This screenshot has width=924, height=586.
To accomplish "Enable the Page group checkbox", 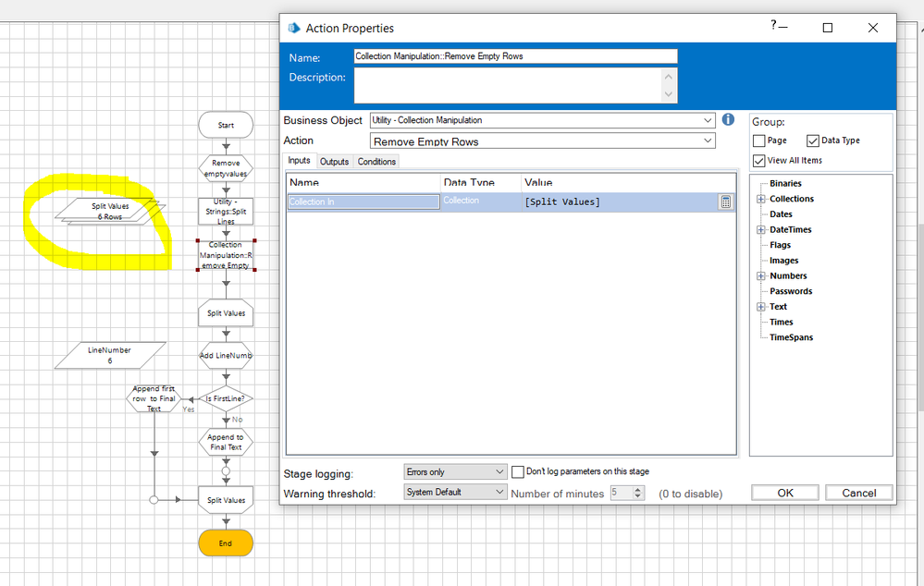I will click(759, 140).
